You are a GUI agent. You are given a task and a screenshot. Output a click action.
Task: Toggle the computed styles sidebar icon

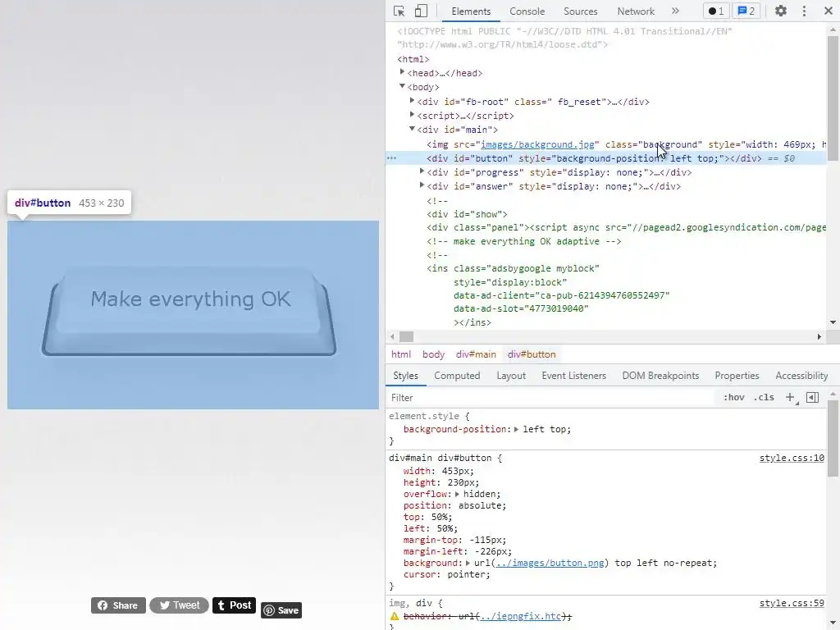pyautogui.click(x=812, y=398)
